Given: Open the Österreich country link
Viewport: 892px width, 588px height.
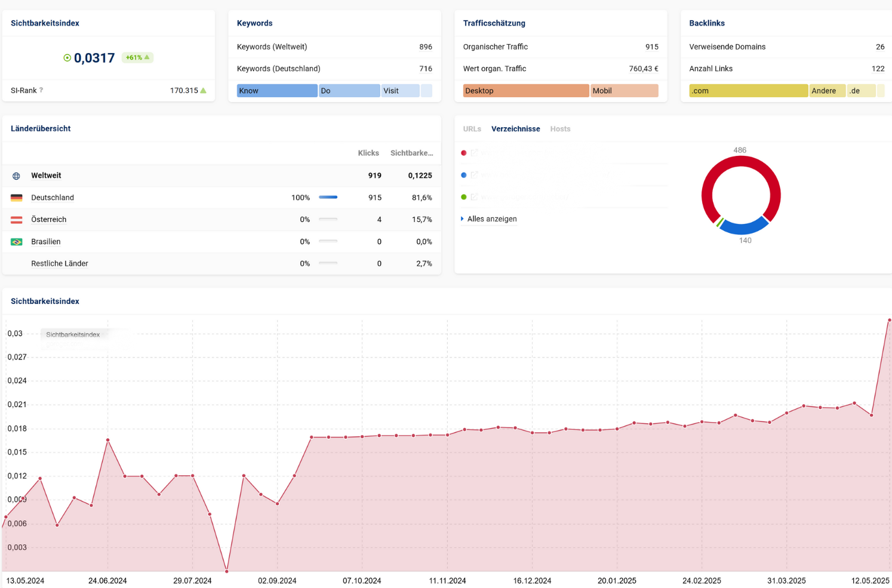Looking at the screenshot, I should point(49,220).
